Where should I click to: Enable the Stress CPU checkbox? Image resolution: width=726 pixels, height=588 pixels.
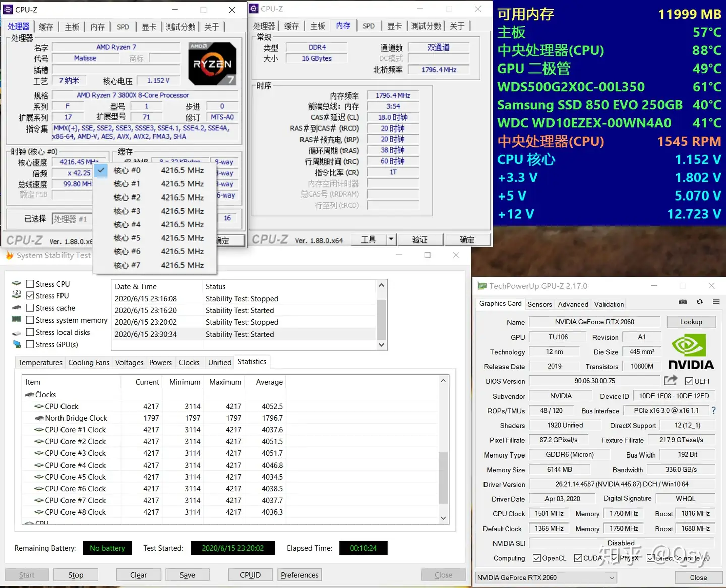tap(30, 284)
